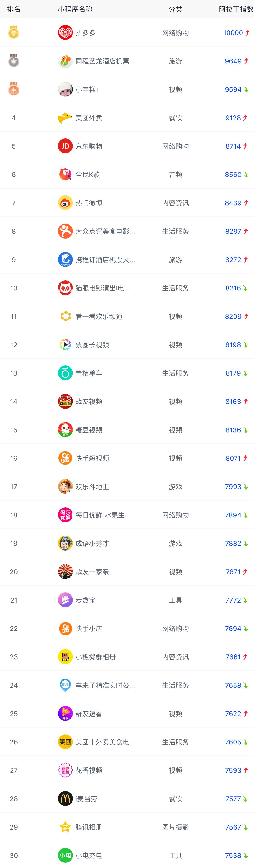Select the 分类 column header
The height and width of the screenshot is (868, 254).
point(175,9)
